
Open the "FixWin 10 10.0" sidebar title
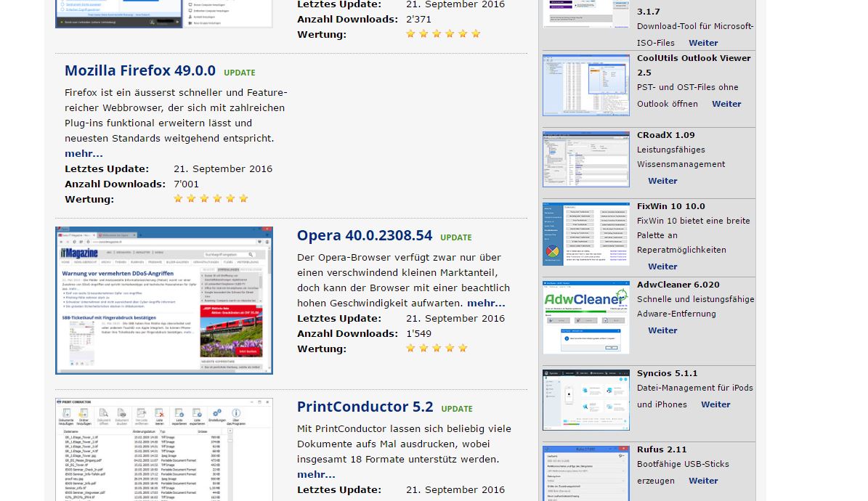click(671, 206)
